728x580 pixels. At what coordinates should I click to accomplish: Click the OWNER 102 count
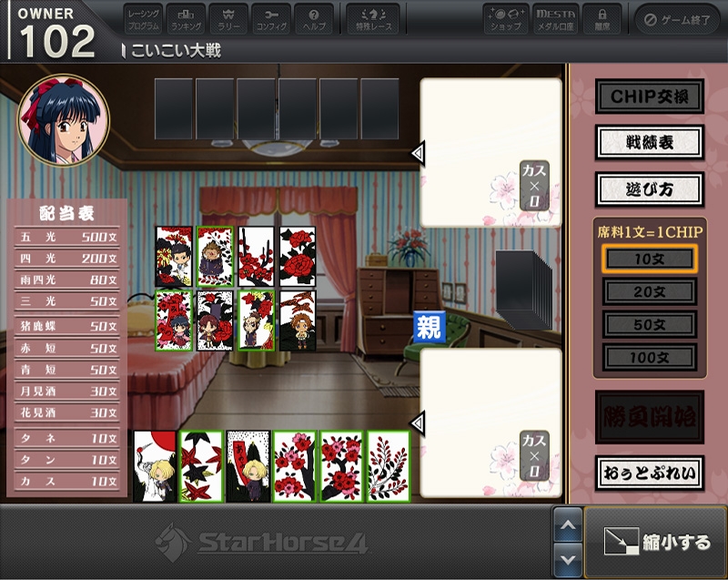coord(56,33)
